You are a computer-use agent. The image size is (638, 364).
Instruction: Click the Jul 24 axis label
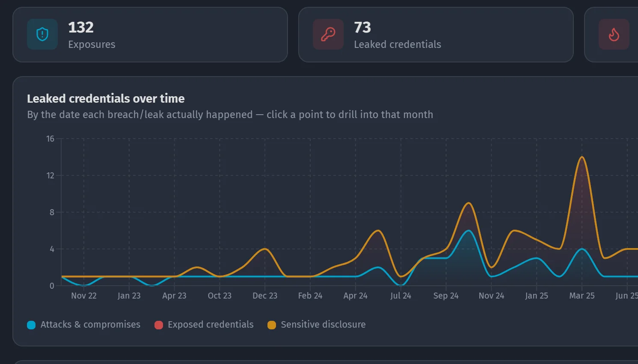click(x=401, y=296)
